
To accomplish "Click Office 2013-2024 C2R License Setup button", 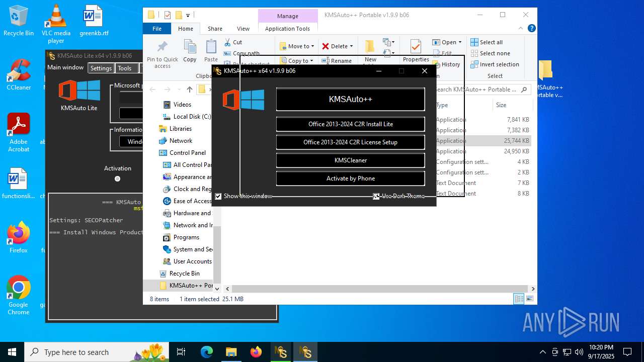I will click(350, 142).
